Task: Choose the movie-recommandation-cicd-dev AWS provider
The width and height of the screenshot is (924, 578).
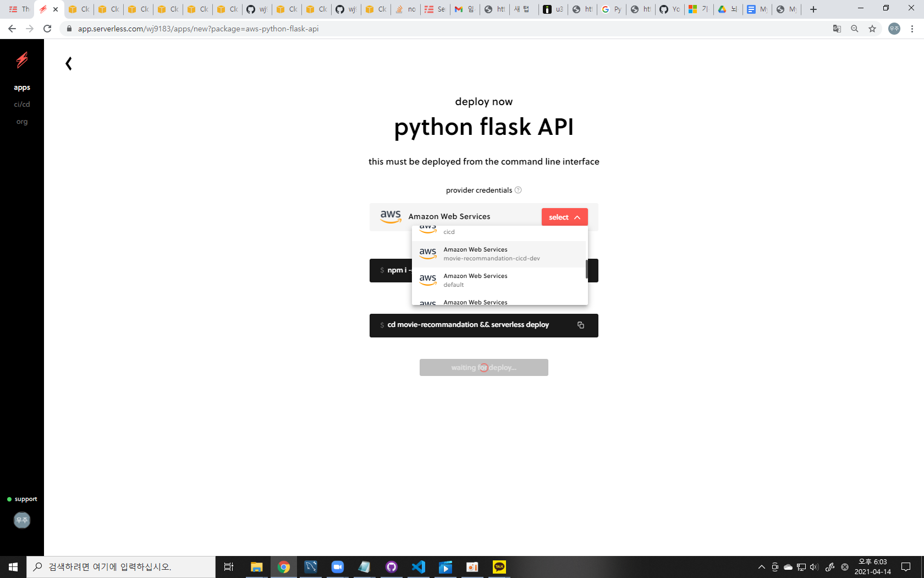Action: point(499,254)
